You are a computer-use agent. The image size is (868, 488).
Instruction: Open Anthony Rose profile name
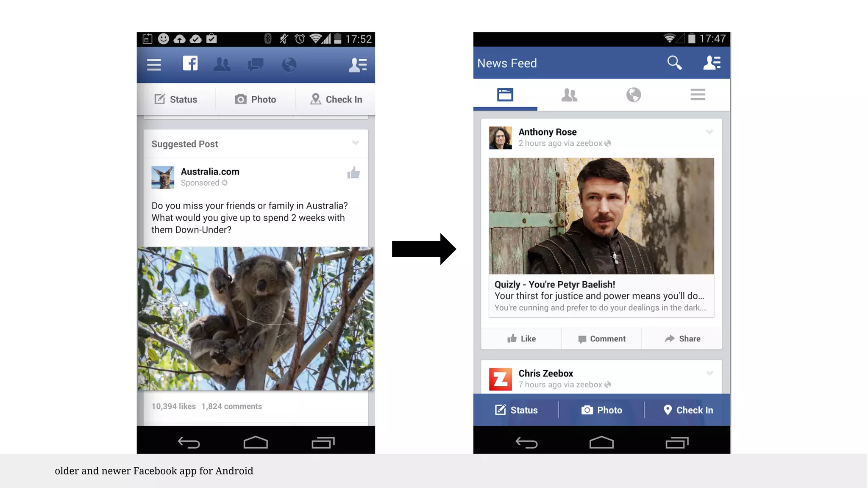click(x=548, y=132)
